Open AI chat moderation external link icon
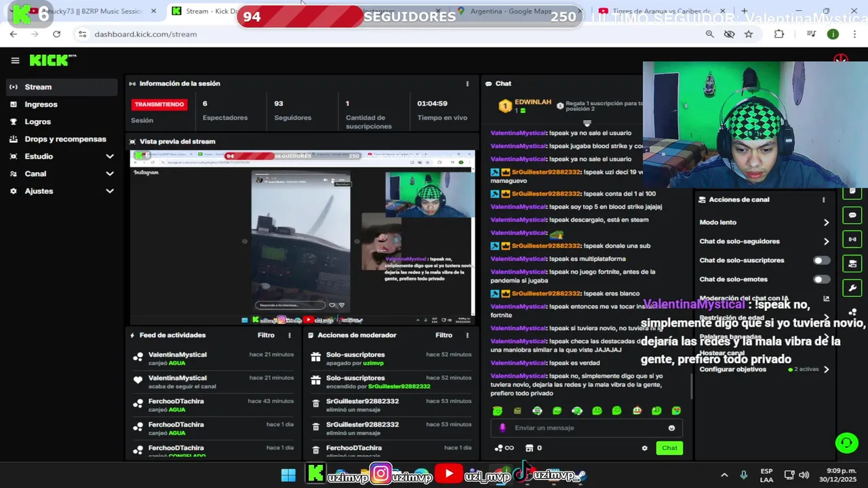 (826, 298)
